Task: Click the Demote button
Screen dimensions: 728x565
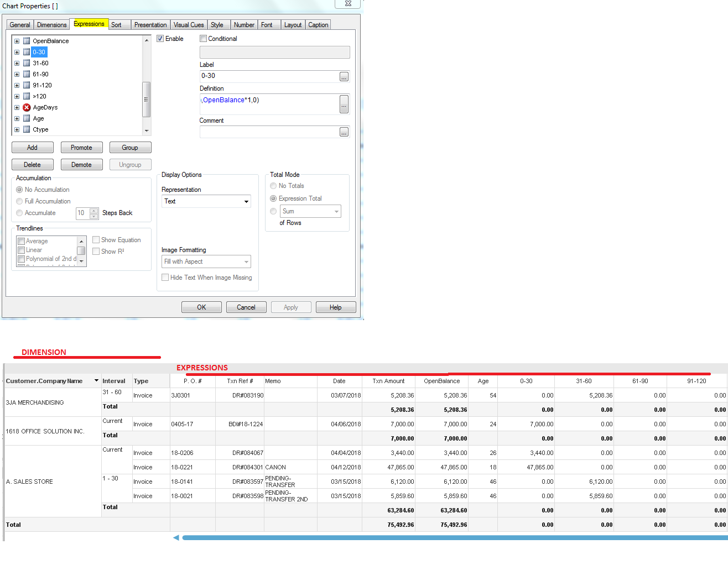Action: point(81,165)
